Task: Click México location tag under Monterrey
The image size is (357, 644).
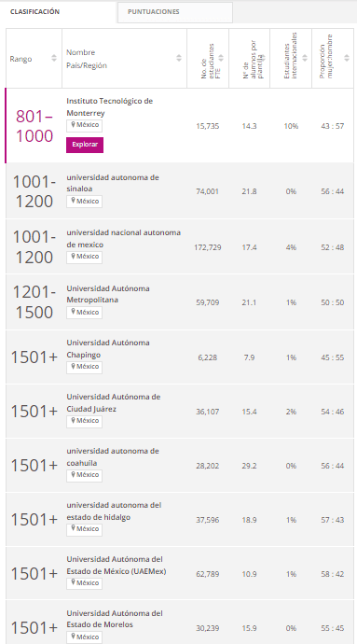Action: tap(85, 126)
